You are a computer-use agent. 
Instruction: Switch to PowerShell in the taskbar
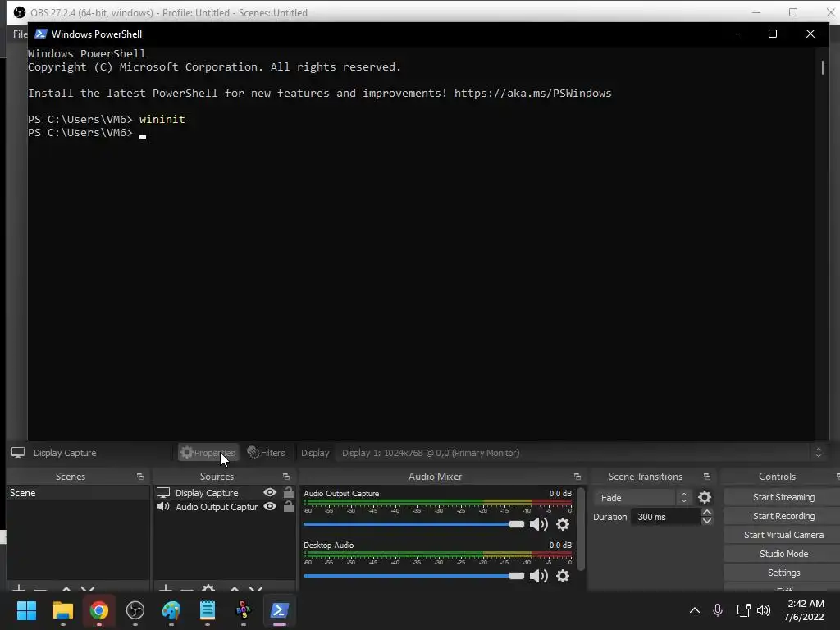pyautogui.click(x=280, y=610)
